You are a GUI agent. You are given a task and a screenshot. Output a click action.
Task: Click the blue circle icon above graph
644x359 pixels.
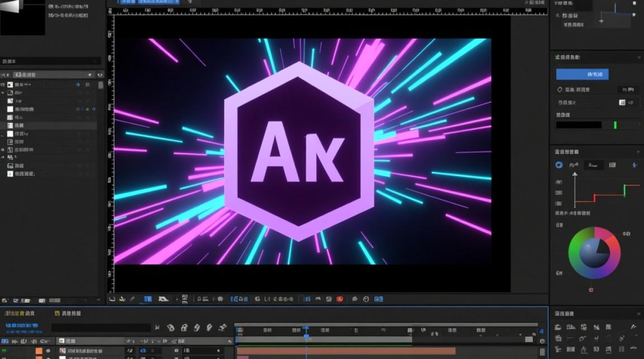(x=559, y=165)
